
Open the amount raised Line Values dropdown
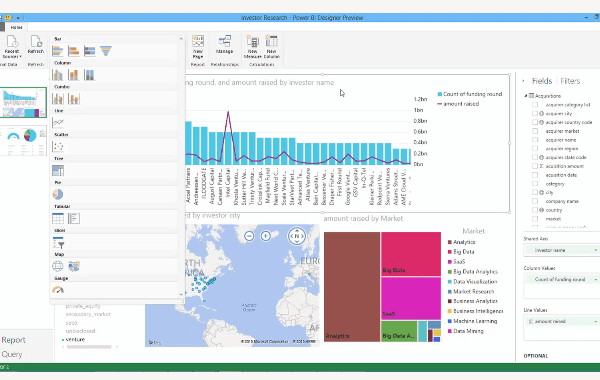click(595, 321)
